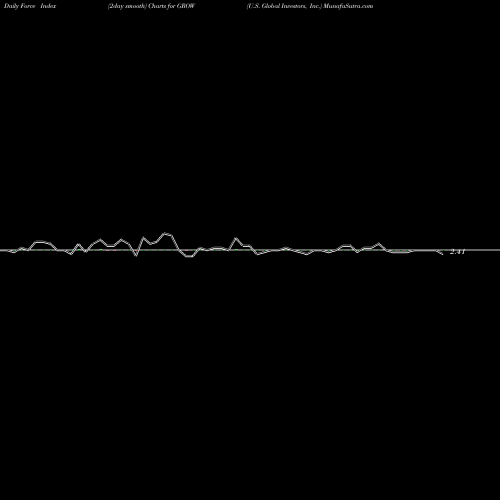Image resolution: width=500 pixels, height=500 pixels.
Task: Click the '(2day smooth) Charts for GROW' heading
Action: click(x=151, y=6)
